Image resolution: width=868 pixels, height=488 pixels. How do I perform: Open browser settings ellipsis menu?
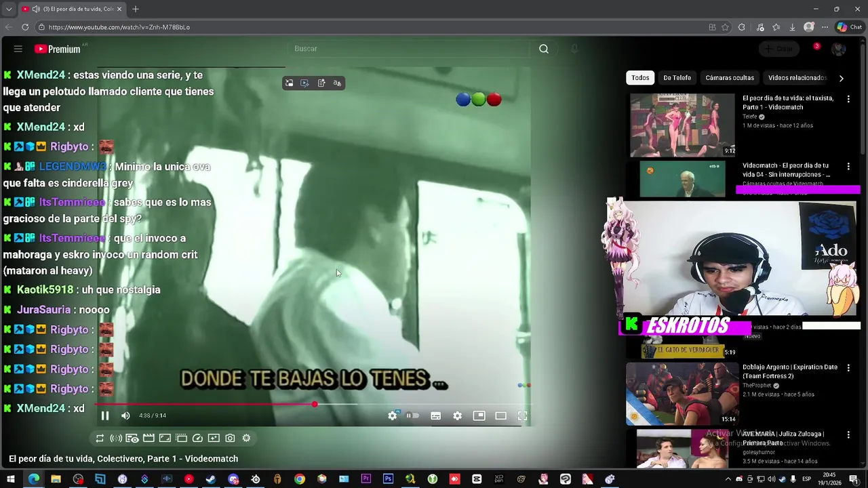(x=825, y=27)
